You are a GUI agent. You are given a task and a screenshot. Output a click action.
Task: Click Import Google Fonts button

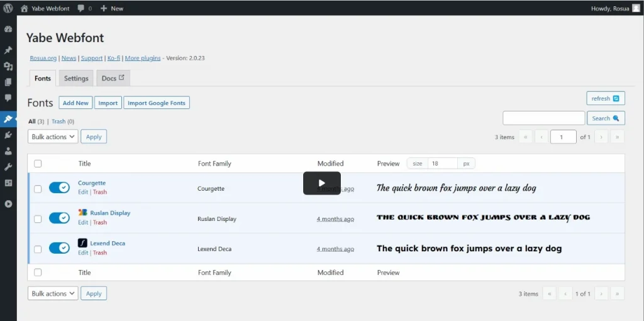(x=157, y=103)
